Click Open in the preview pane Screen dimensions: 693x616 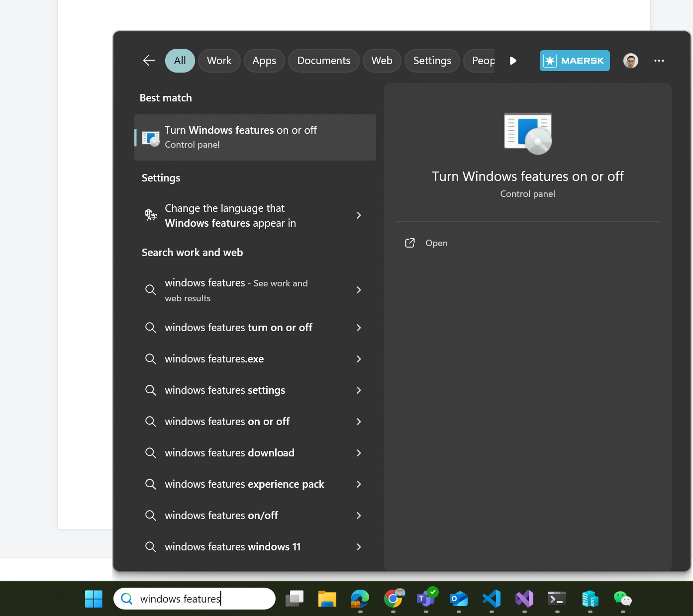[436, 243]
